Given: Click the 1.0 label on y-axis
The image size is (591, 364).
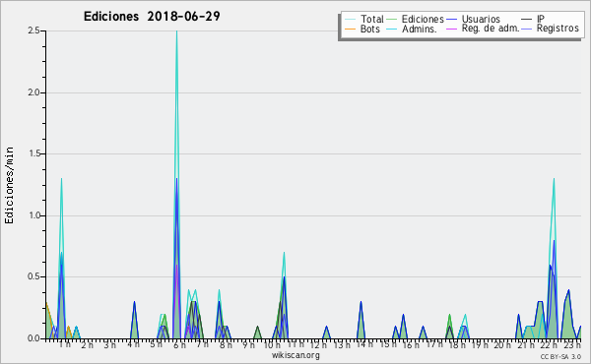Looking at the screenshot, I should pos(33,215).
